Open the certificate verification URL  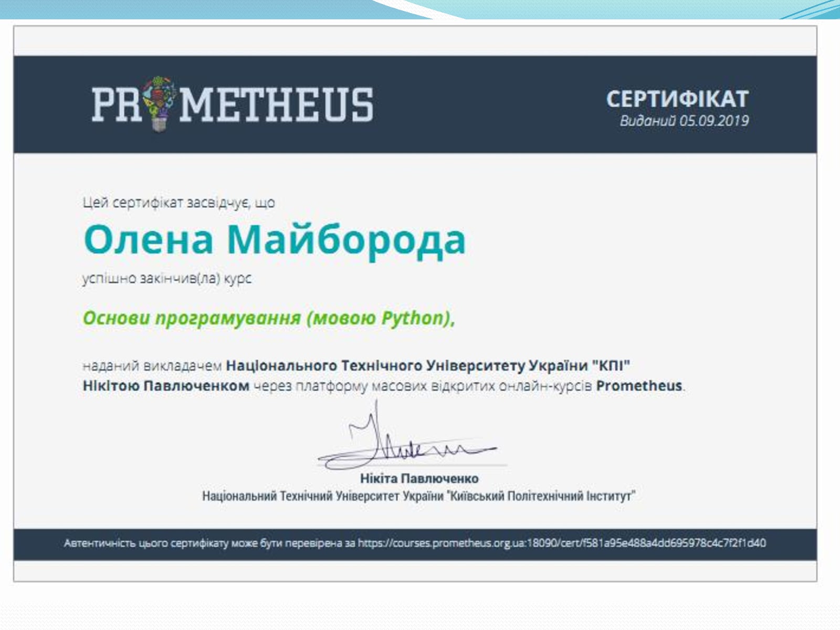562,543
